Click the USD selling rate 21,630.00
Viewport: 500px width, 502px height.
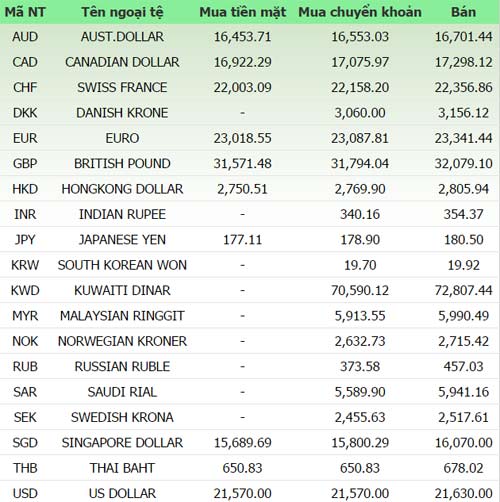pyautogui.click(x=463, y=493)
